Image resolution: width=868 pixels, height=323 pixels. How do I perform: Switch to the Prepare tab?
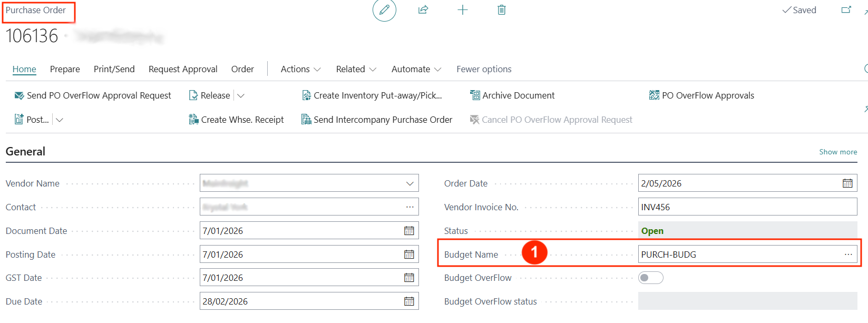click(x=65, y=69)
